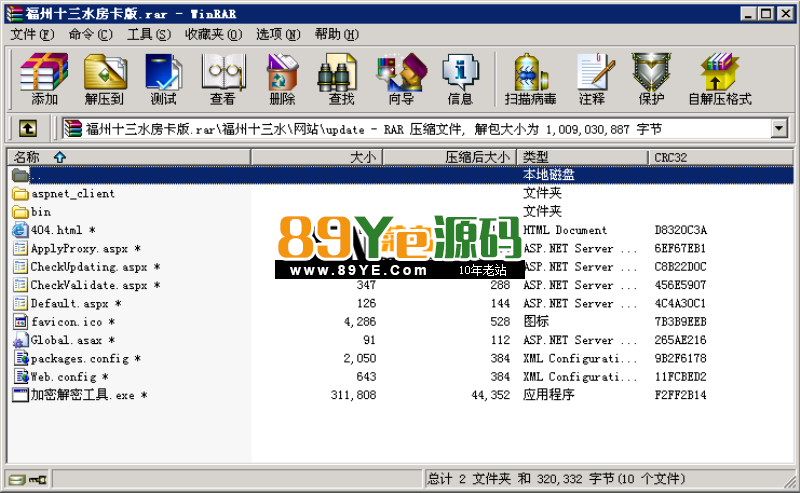Viewport: 800px width, 493px height.
Task: Sort by 大小 column header
Action: (317, 157)
